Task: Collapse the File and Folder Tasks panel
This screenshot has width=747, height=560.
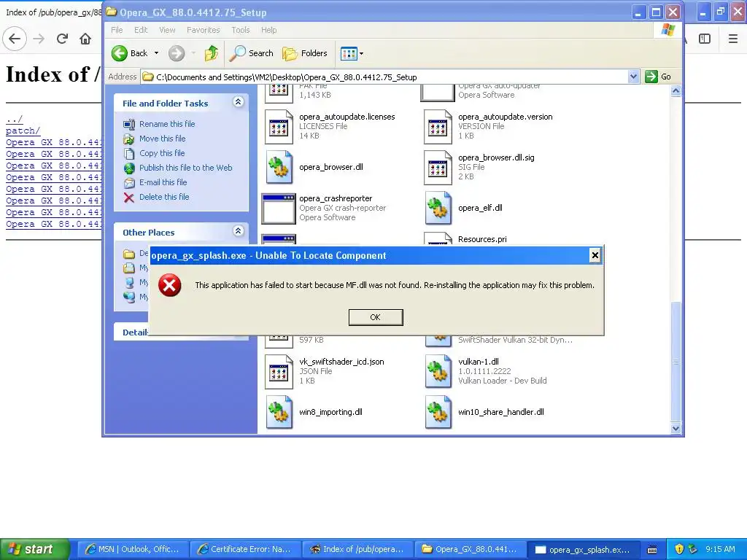Action: click(239, 102)
